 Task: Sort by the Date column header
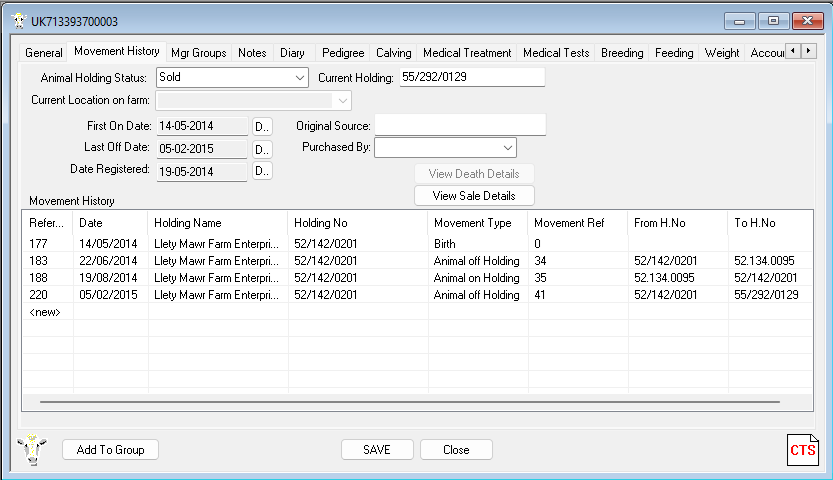pyautogui.click(x=110, y=223)
